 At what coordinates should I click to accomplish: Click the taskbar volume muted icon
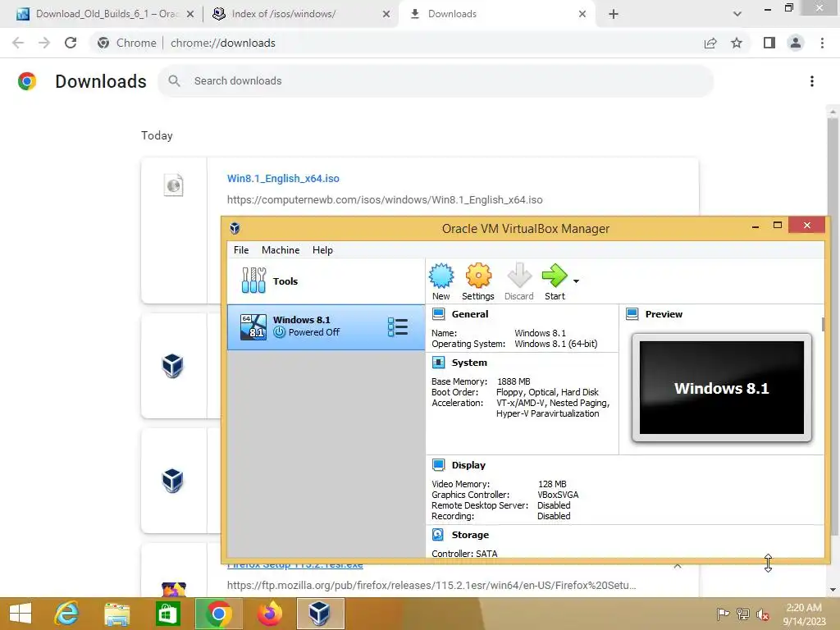pos(762,614)
